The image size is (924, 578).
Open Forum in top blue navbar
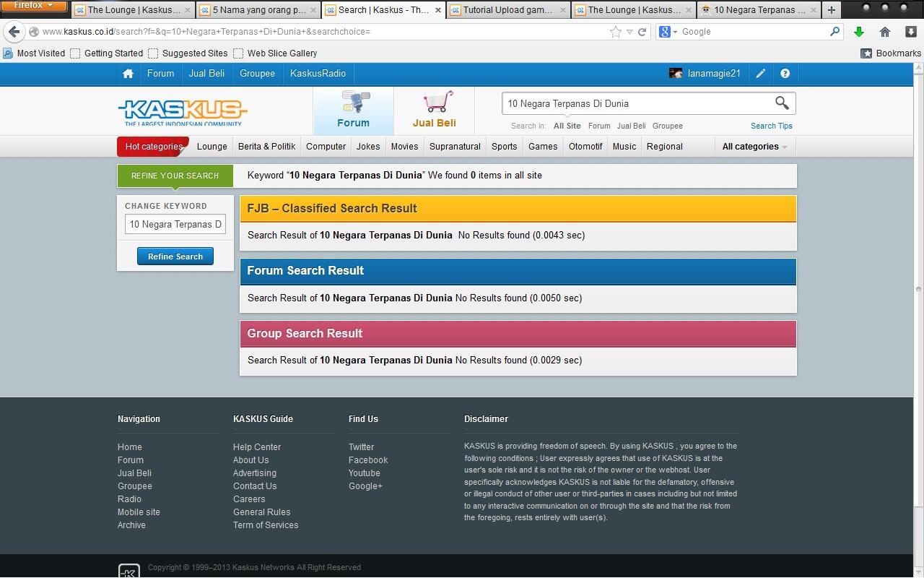(160, 74)
